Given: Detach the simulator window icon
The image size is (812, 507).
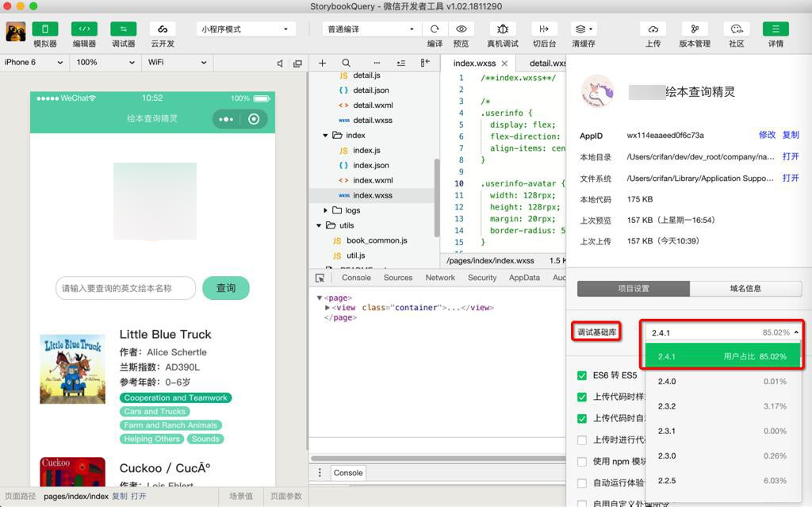Looking at the screenshot, I should [297, 63].
